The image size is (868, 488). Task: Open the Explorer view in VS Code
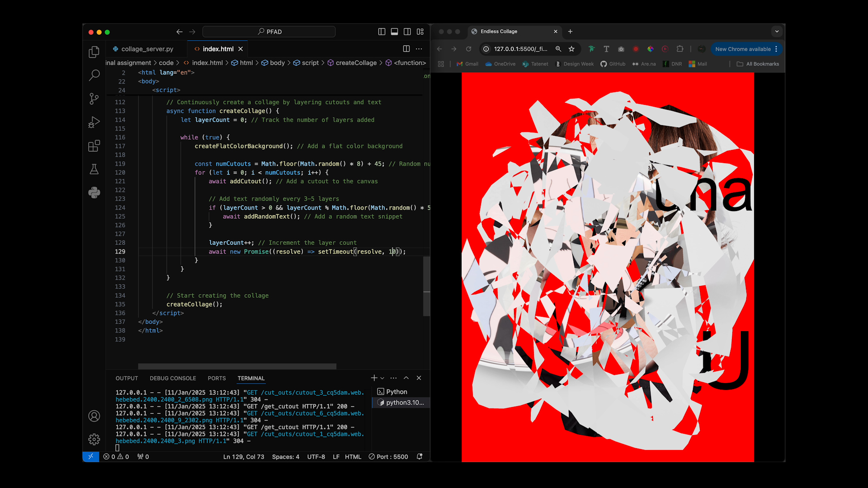point(94,52)
